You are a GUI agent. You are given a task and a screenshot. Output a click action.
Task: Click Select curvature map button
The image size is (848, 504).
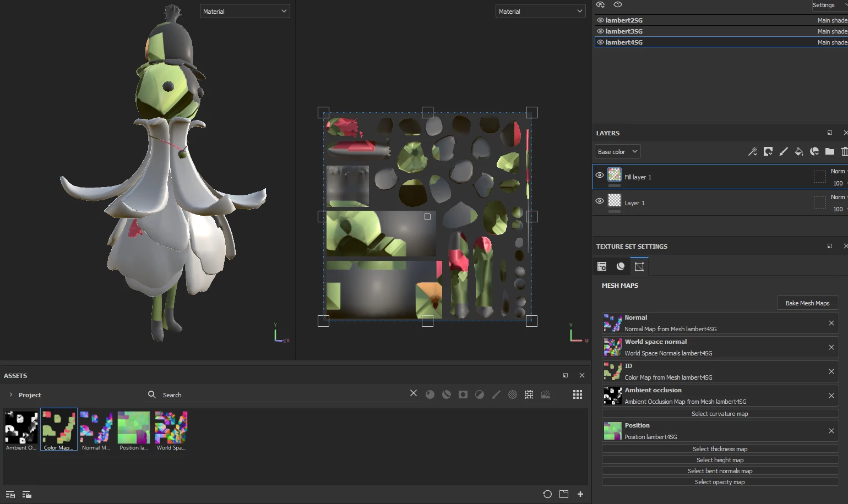click(x=720, y=414)
